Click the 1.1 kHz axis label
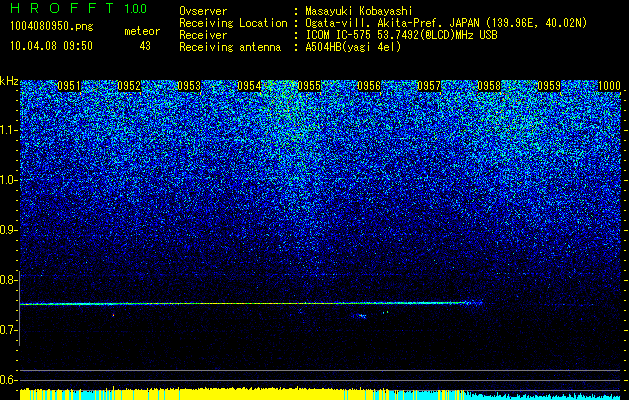The image size is (629, 400). point(9,130)
